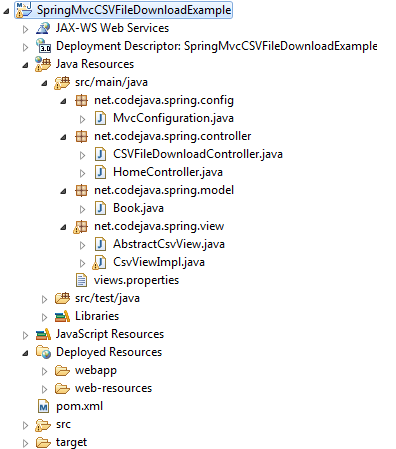Image resolution: width=396 pixels, height=449 pixels.
Task: Select the JavaScript Resources label
Action: [x=110, y=334]
